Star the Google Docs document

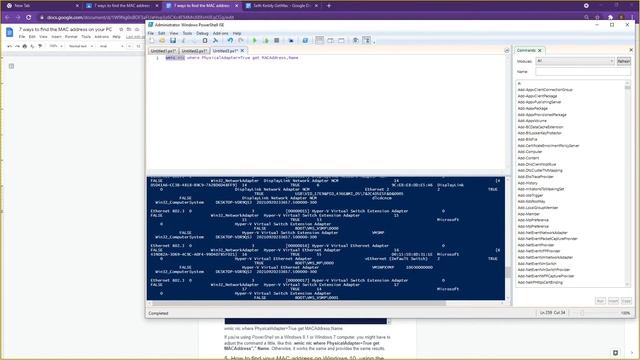[x=121, y=29]
